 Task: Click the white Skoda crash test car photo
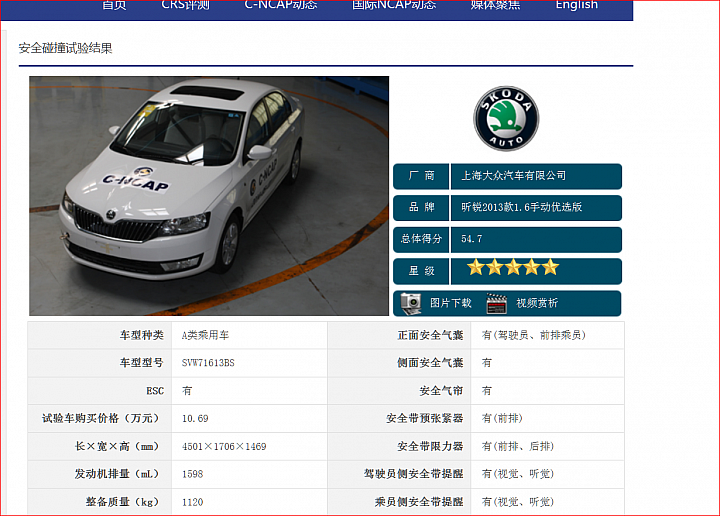(209, 196)
